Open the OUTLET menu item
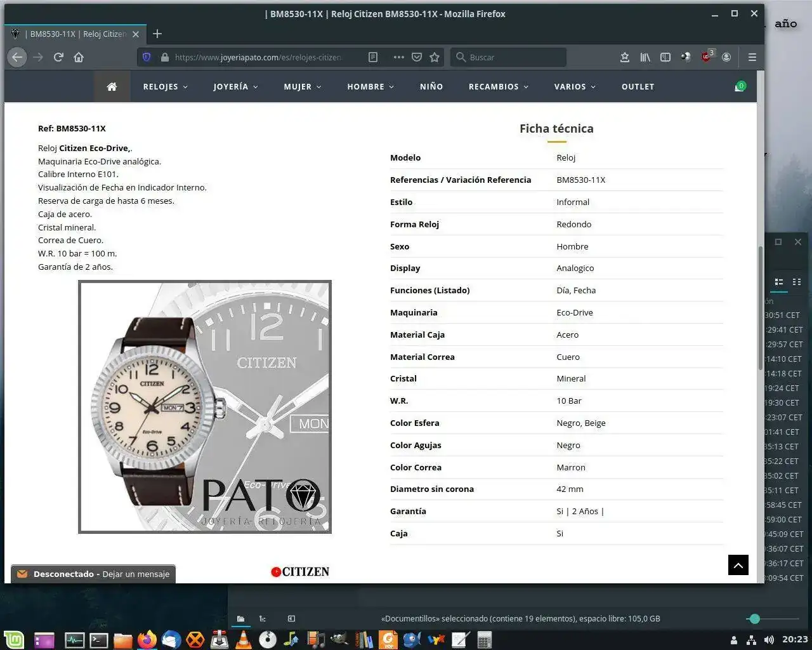The width and height of the screenshot is (812, 650). coord(638,87)
